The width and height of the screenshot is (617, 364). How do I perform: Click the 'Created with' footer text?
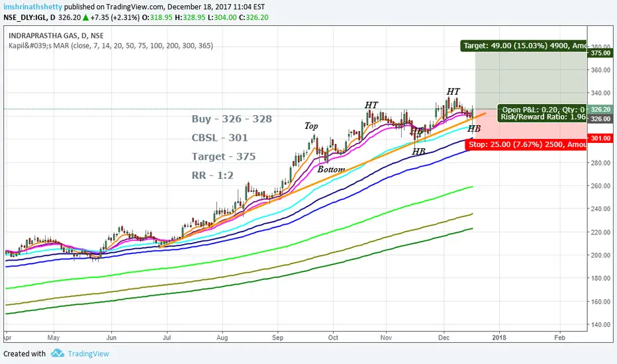coord(24,354)
